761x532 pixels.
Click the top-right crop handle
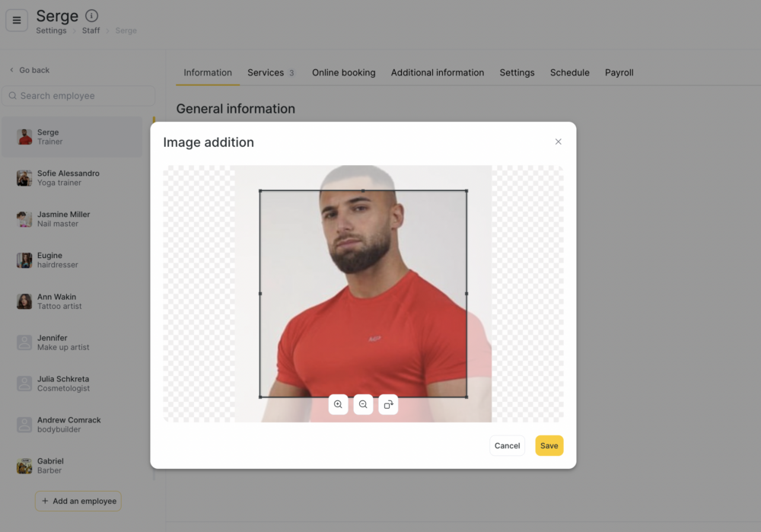click(466, 191)
